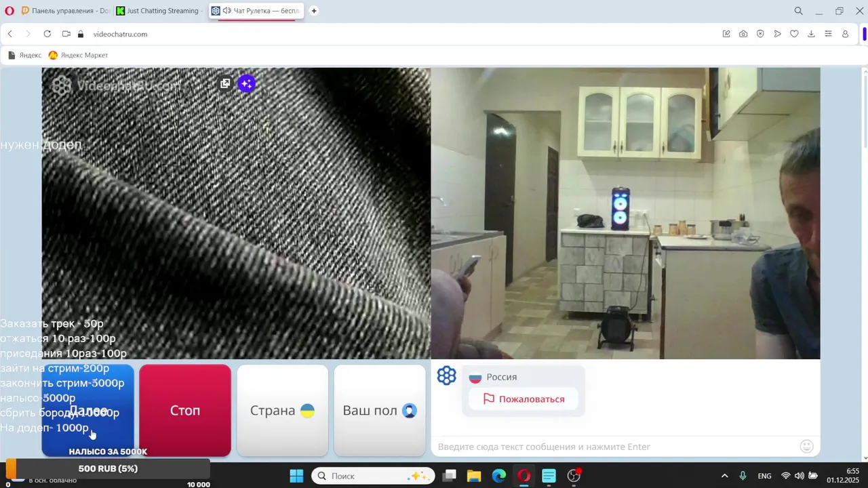The image size is (868, 488).
Task: Click the pop-out video icon
Action: pyautogui.click(x=225, y=83)
